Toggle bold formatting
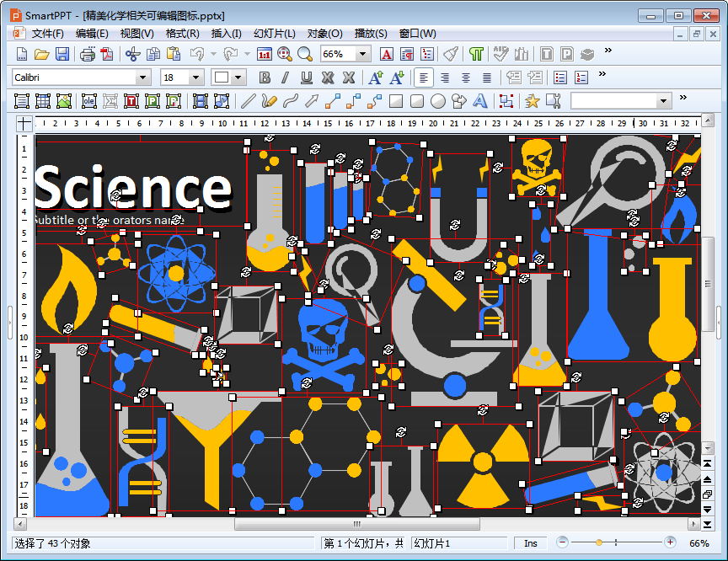This screenshot has width=728, height=561. pos(265,77)
